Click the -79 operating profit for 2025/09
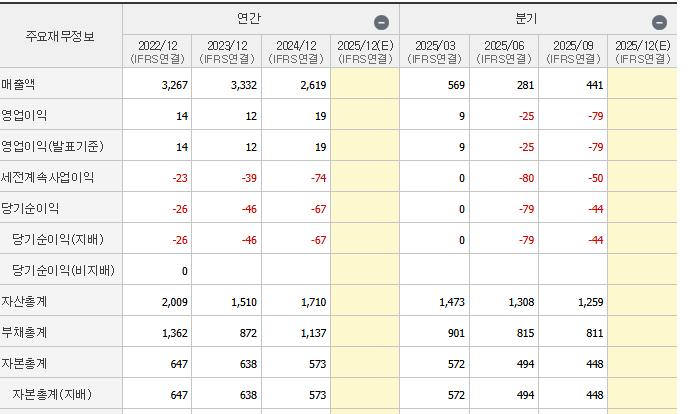The width and height of the screenshot is (694, 414). [596, 116]
